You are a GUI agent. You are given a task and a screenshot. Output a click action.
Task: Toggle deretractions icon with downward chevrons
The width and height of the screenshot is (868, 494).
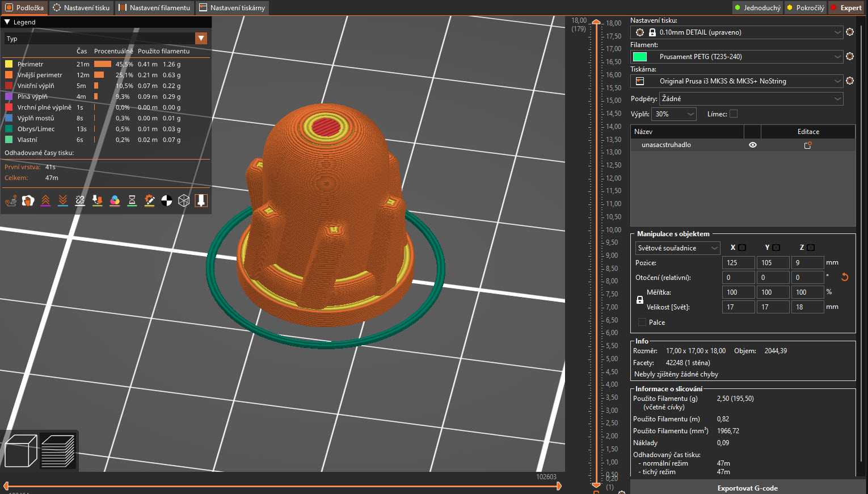pos(63,200)
